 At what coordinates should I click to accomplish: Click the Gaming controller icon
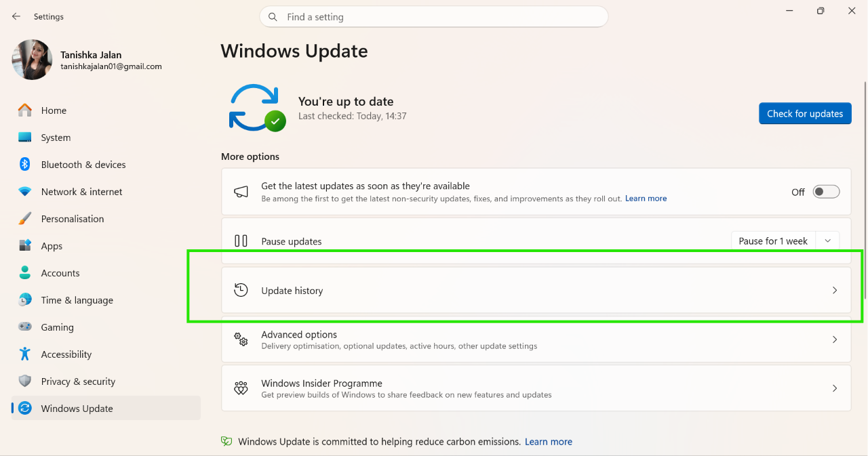[x=25, y=327]
